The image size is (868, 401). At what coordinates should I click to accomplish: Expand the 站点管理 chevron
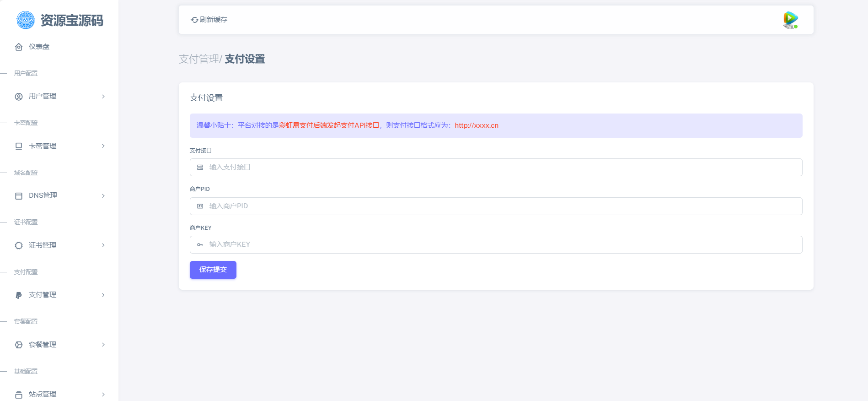point(103,394)
